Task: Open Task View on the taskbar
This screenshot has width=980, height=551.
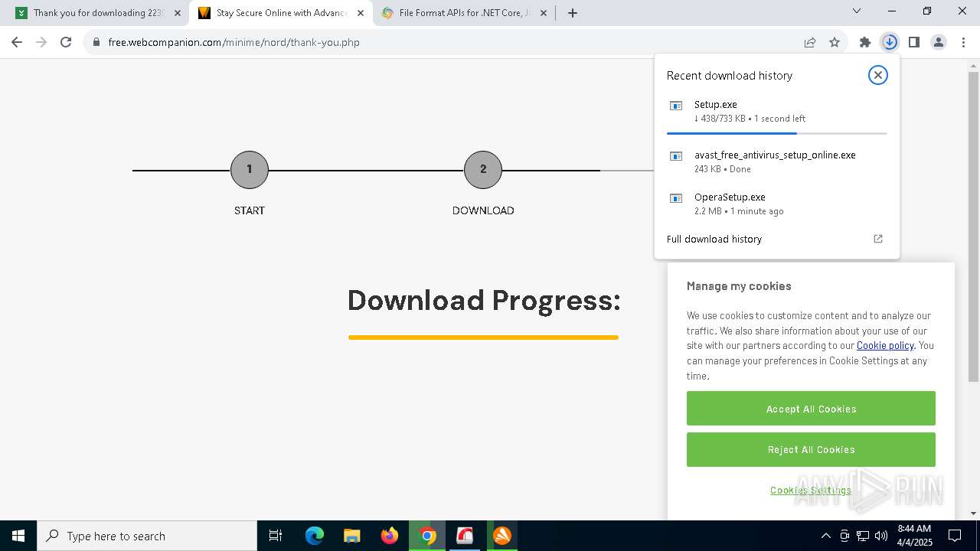Action: coord(276,536)
